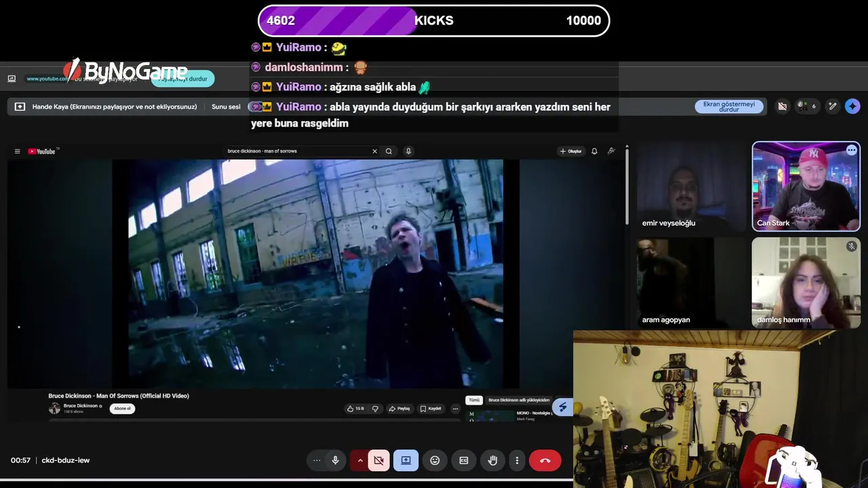Open the Bruce Dickinson channel name link
Viewport: 868px width, 488px height.
pyautogui.click(x=81, y=406)
